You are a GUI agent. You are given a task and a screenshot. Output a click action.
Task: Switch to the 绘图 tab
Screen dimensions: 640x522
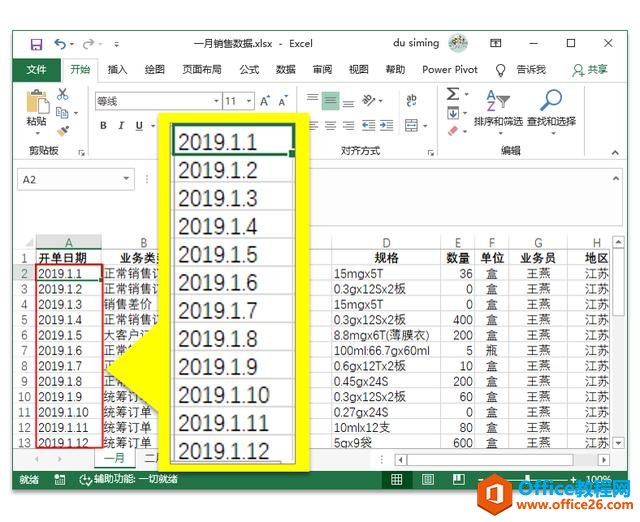point(155,69)
